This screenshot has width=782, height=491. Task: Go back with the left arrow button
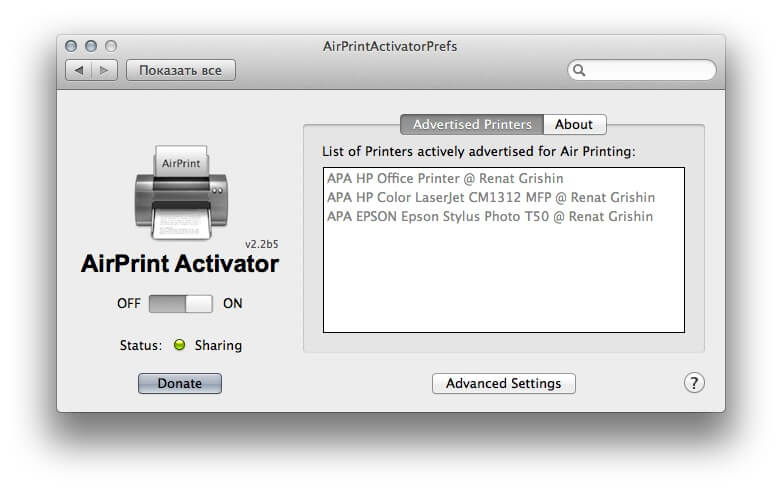point(79,70)
